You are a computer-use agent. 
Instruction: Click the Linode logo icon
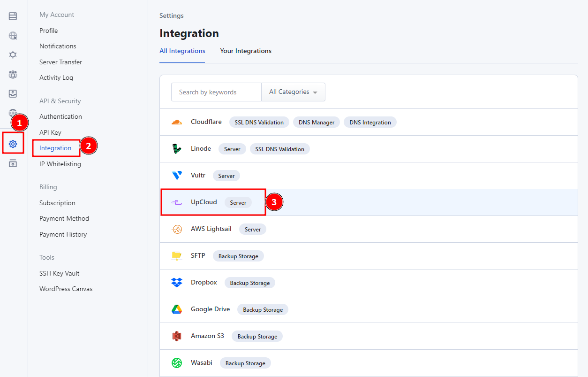pos(176,149)
